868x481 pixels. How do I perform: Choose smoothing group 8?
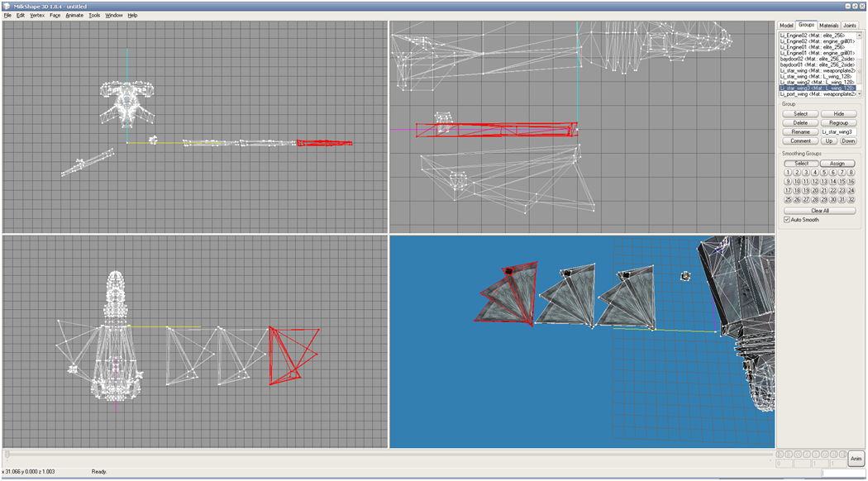coord(851,173)
